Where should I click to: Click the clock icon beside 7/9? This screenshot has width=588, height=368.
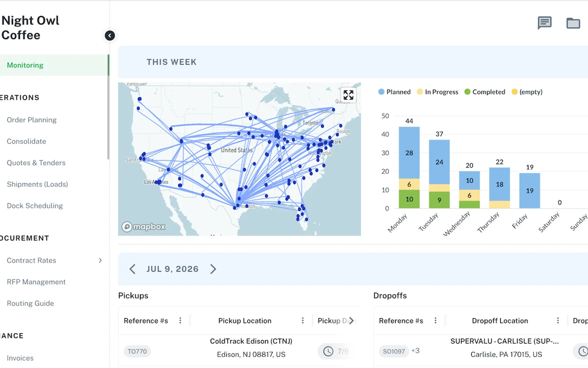point(328,351)
